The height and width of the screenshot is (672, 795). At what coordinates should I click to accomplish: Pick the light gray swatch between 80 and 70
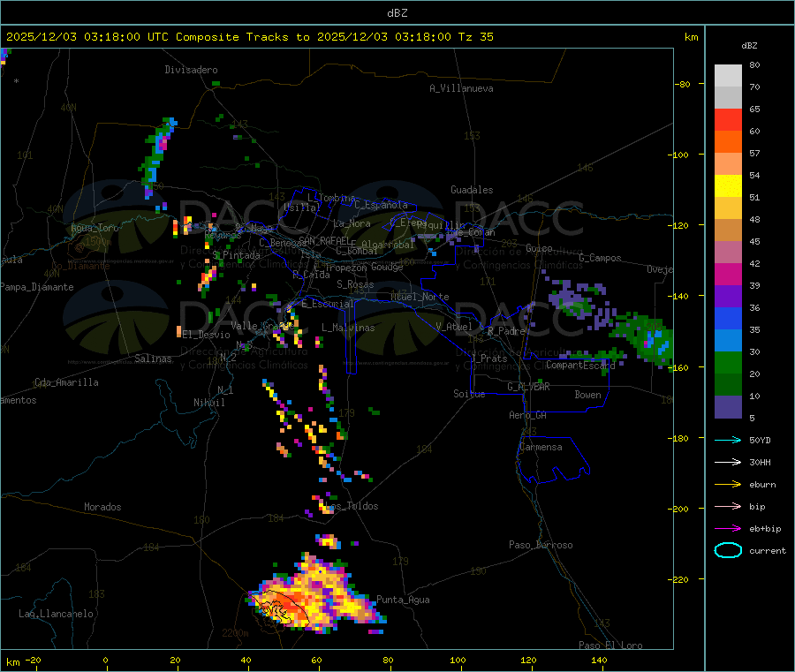(728, 76)
